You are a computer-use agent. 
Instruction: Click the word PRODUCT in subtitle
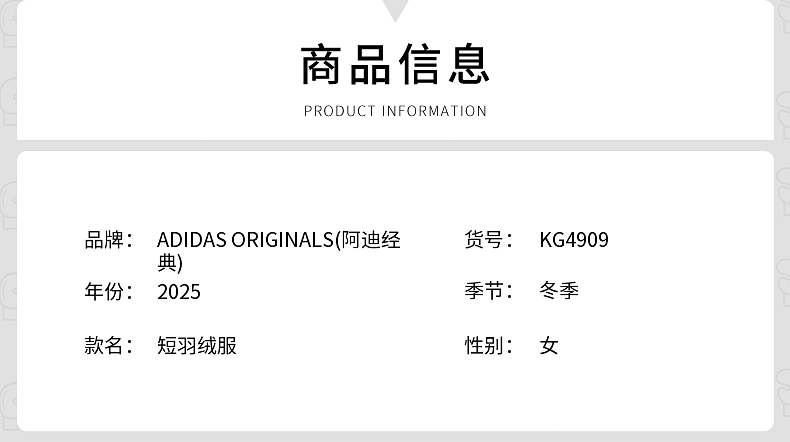tap(340, 111)
